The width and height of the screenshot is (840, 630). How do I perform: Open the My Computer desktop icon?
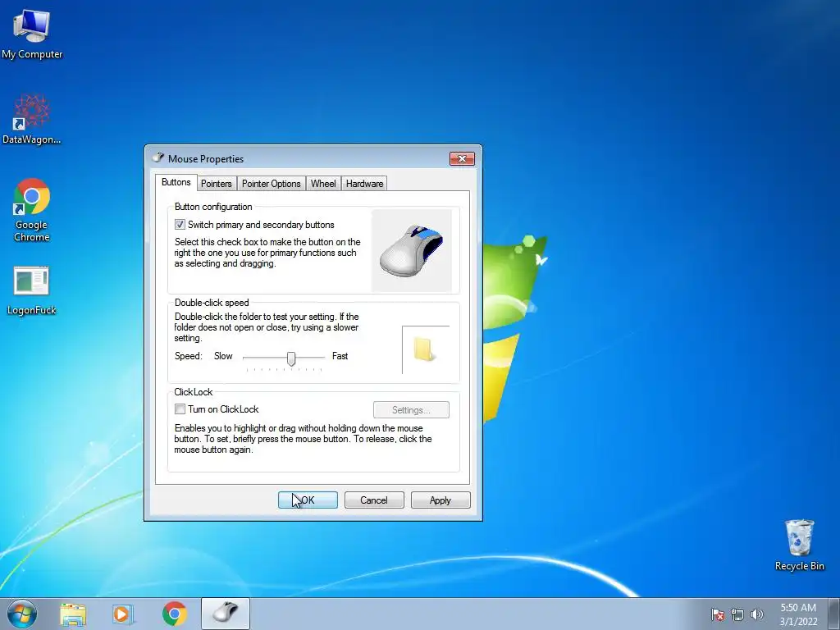(32, 34)
